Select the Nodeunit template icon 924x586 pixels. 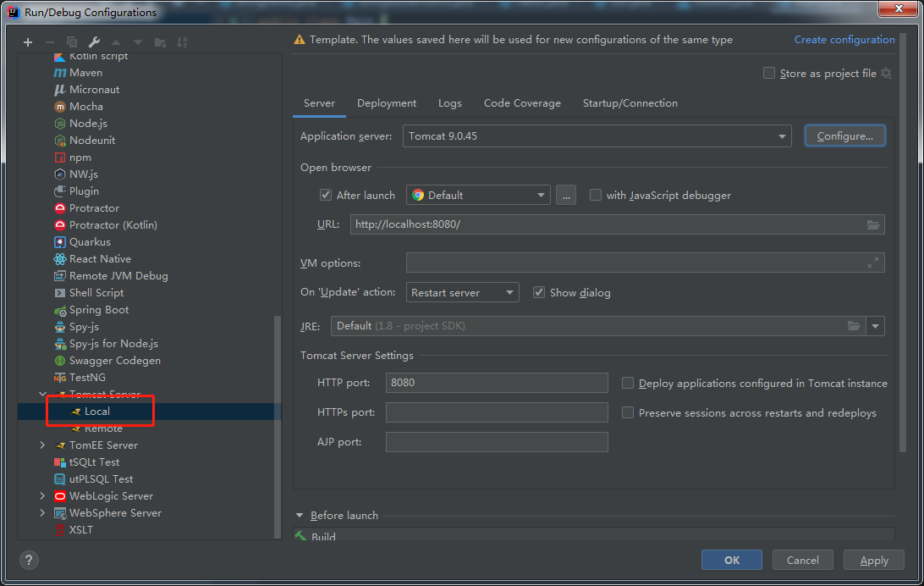59,141
